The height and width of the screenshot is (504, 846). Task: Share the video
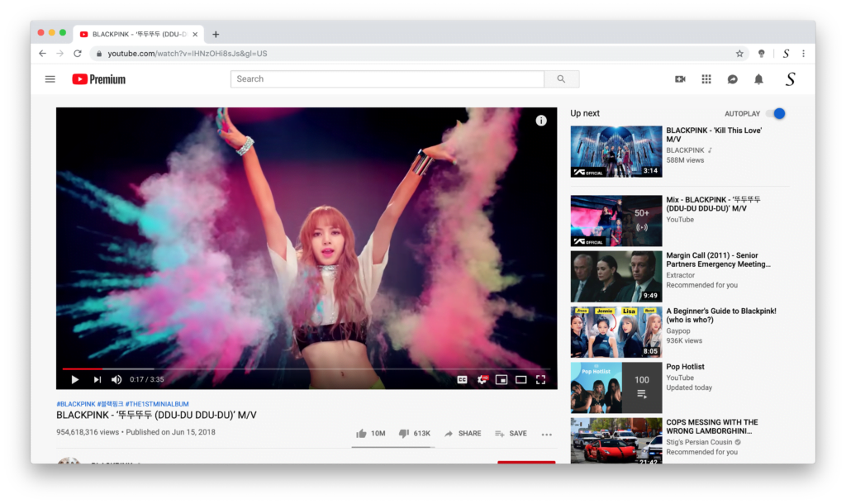click(463, 433)
